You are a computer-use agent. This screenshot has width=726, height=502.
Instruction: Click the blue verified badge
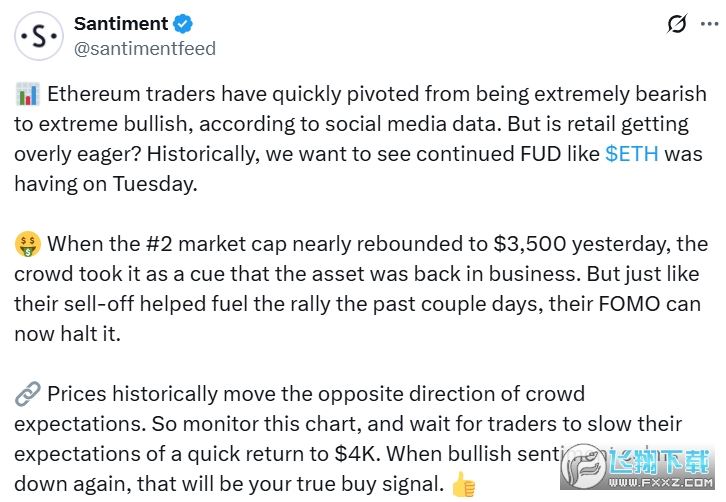[184, 24]
